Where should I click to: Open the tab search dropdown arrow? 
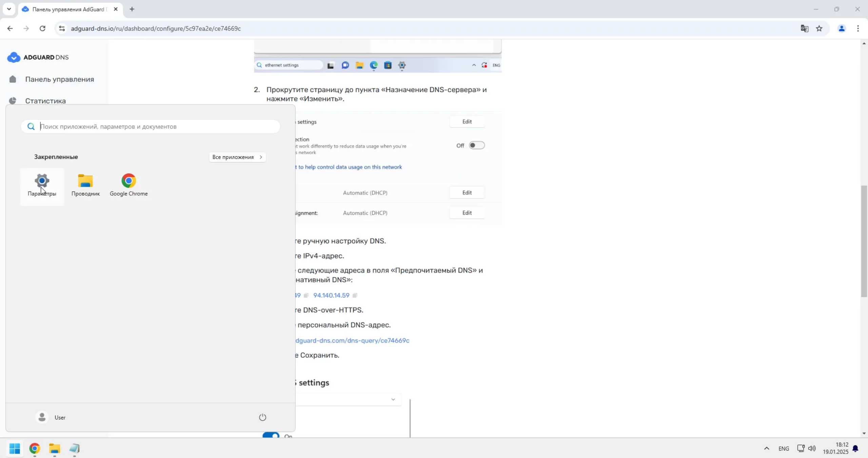(x=9, y=9)
